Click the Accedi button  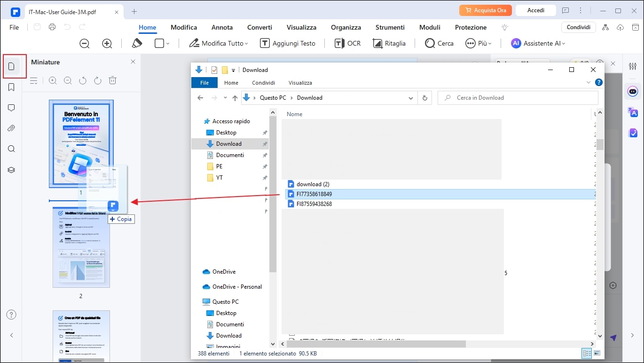pyautogui.click(x=536, y=10)
